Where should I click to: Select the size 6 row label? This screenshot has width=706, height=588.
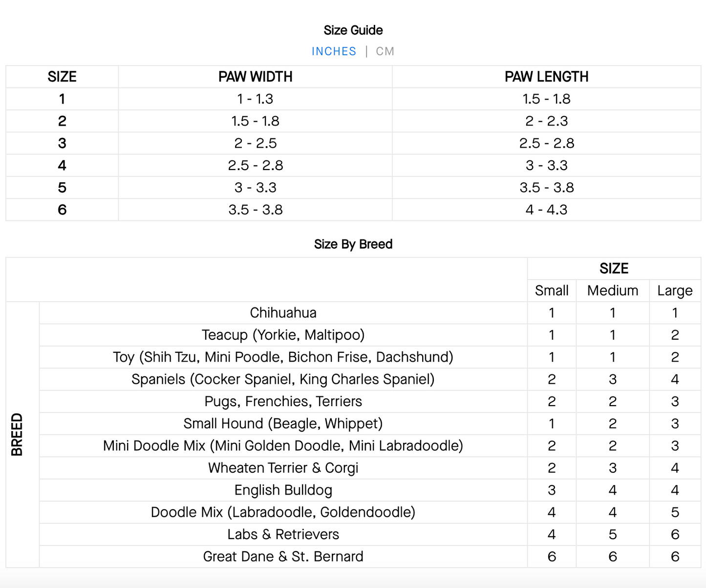(x=62, y=210)
